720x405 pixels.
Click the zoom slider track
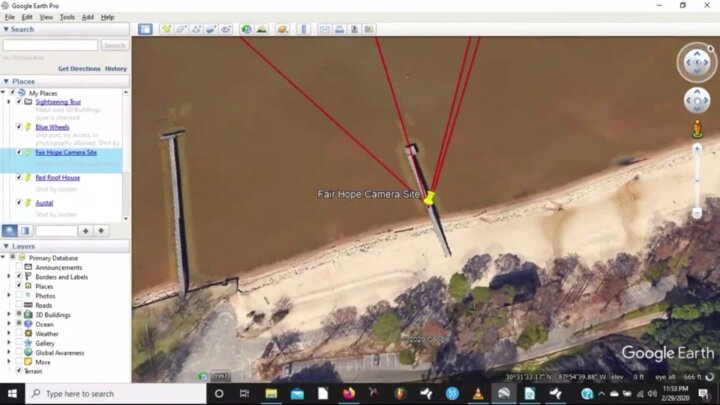tap(697, 181)
